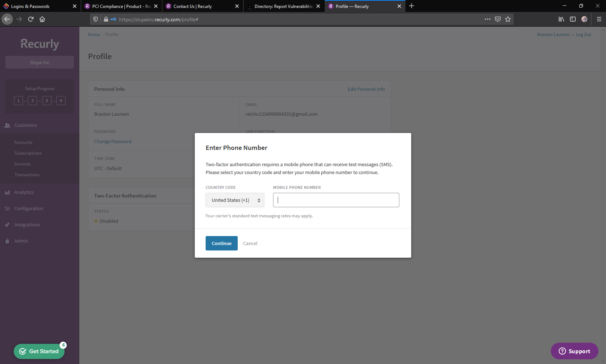The image size is (606, 364).
Task: Select setup progress step 1
Action: pyautogui.click(x=18, y=101)
